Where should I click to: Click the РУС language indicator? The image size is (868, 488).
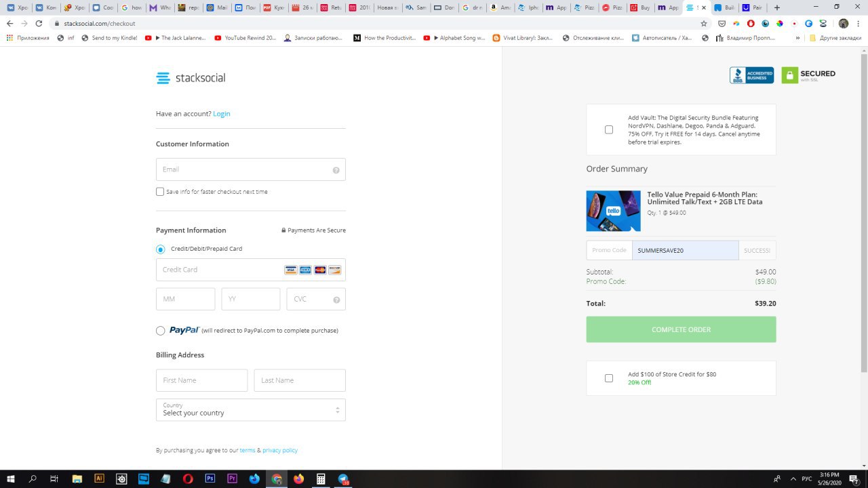click(806, 479)
